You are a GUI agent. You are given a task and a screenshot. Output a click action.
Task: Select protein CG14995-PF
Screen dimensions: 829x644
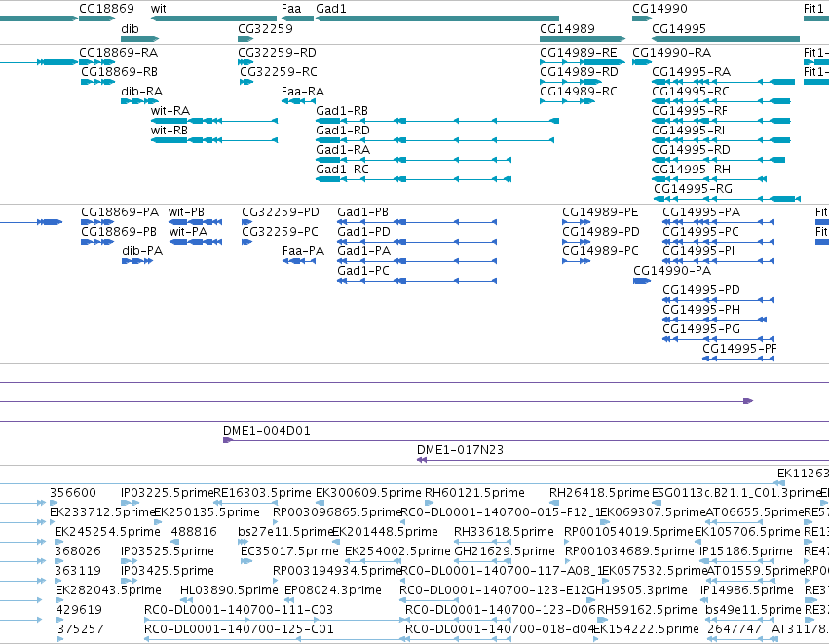click(x=738, y=359)
